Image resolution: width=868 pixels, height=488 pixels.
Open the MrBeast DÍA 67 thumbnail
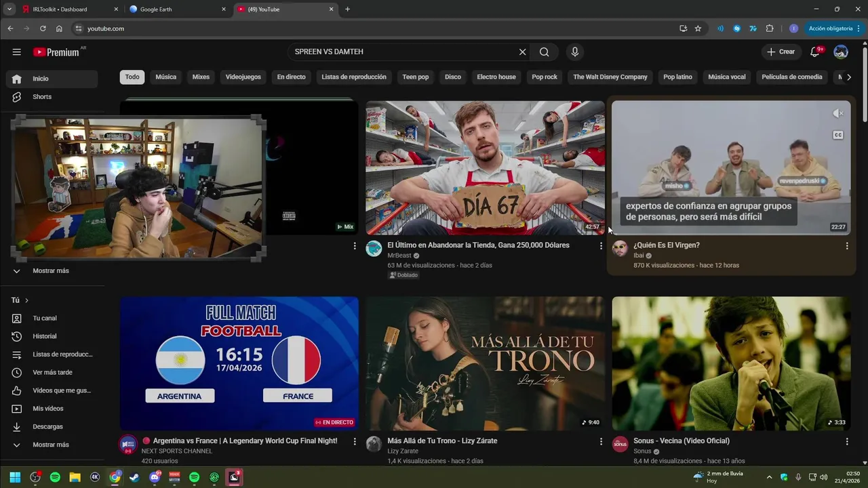point(485,168)
